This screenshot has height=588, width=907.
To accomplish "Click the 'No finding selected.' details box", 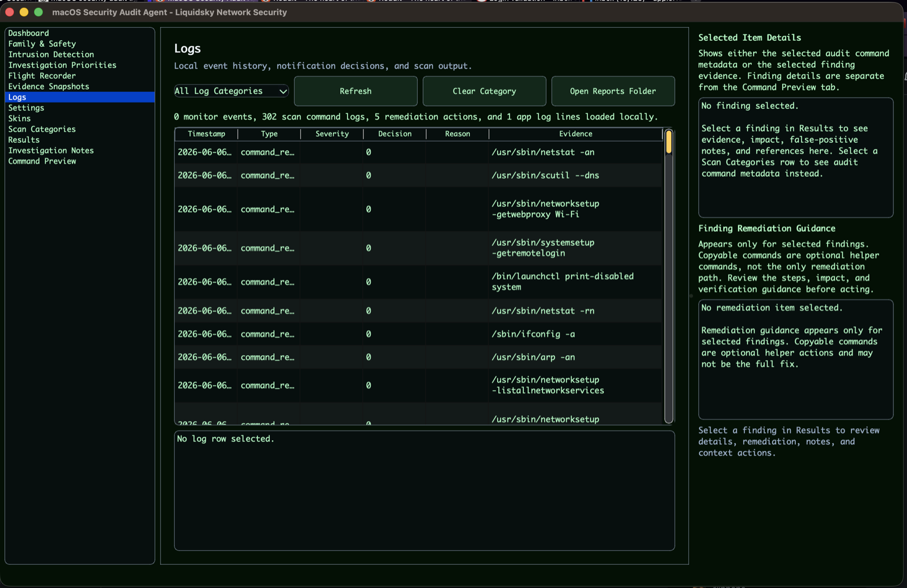I will (x=795, y=157).
